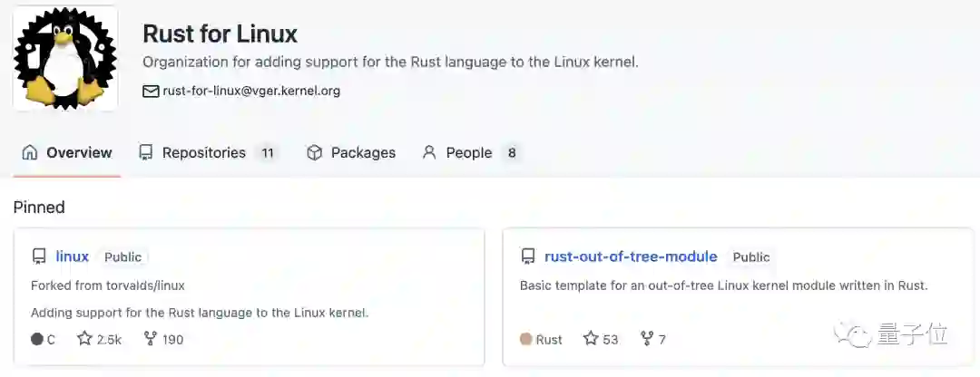
Task: Click the repo icon beside linux
Action: 39,256
